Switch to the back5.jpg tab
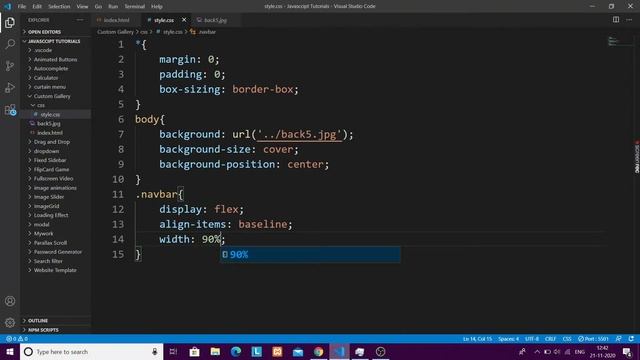 tap(215, 20)
